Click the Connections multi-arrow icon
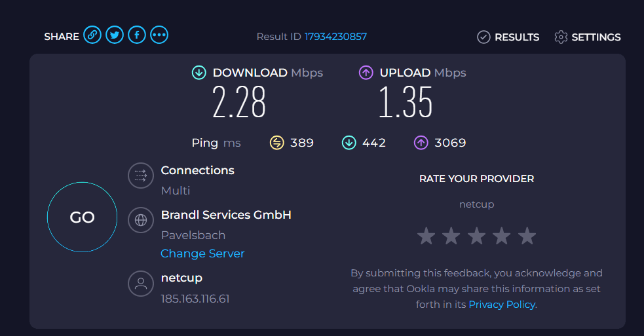644x336 pixels. point(141,176)
